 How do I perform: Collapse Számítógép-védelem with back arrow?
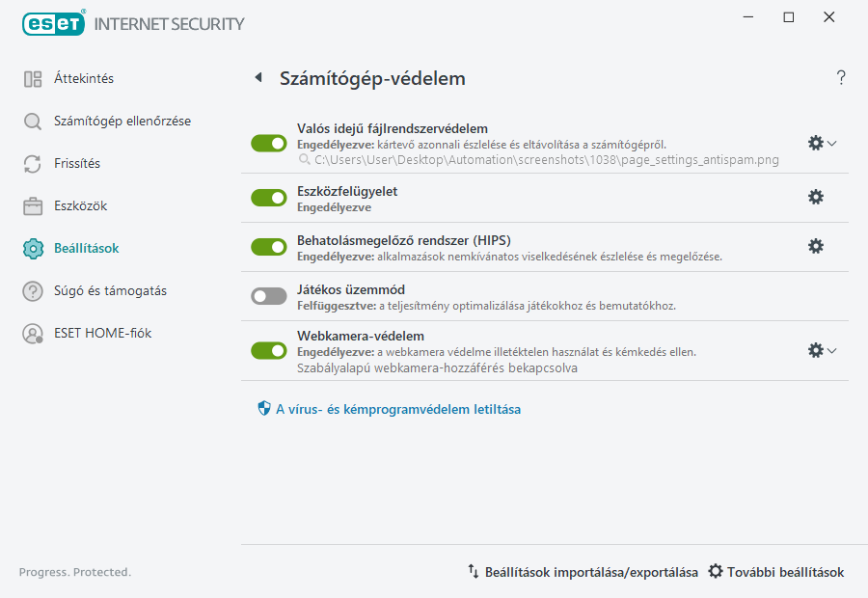[x=257, y=78]
